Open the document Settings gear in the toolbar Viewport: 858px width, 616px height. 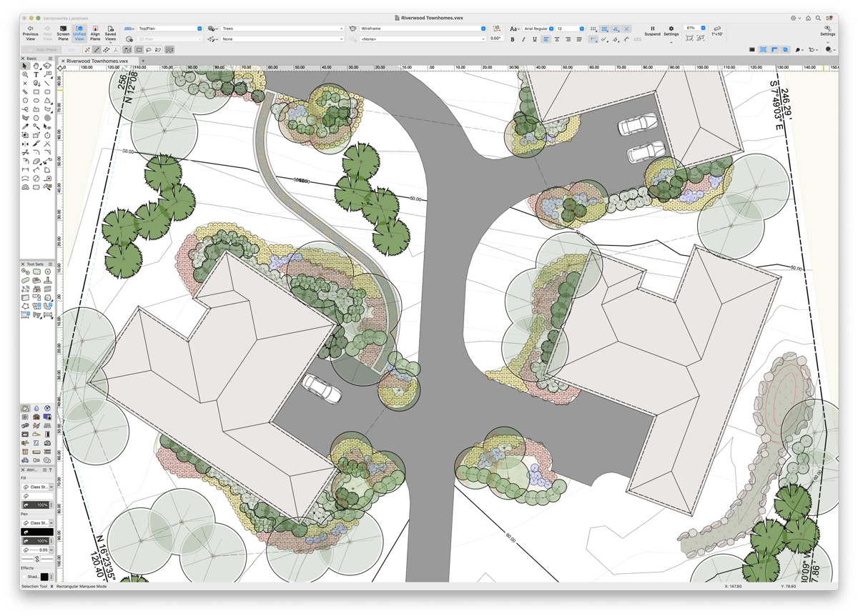click(x=671, y=29)
